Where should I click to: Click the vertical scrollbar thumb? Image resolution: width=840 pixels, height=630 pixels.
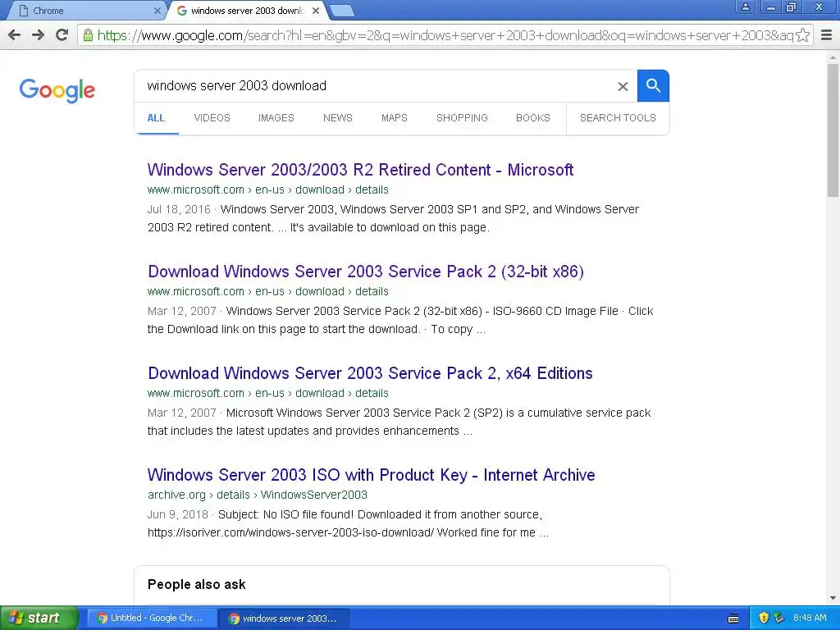click(x=833, y=130)
